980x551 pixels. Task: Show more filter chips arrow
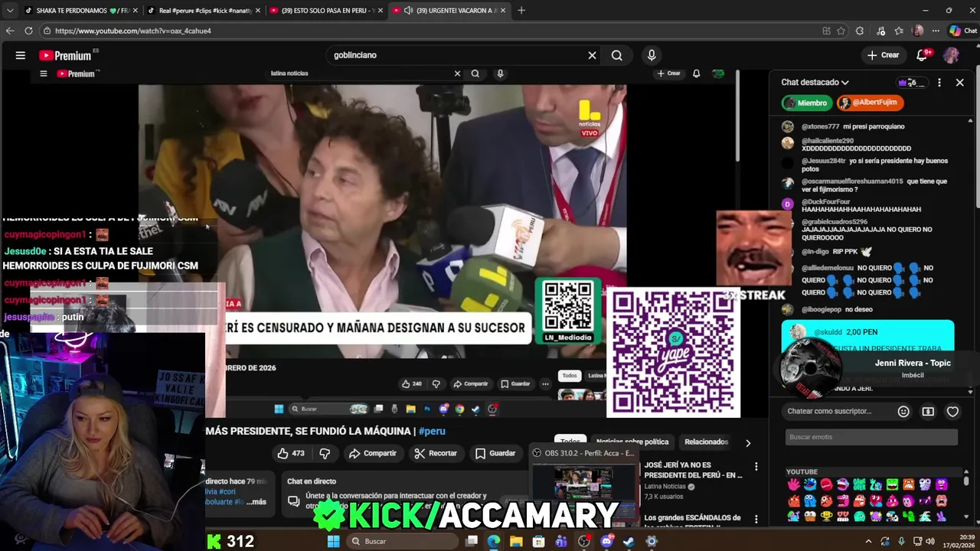748,442
